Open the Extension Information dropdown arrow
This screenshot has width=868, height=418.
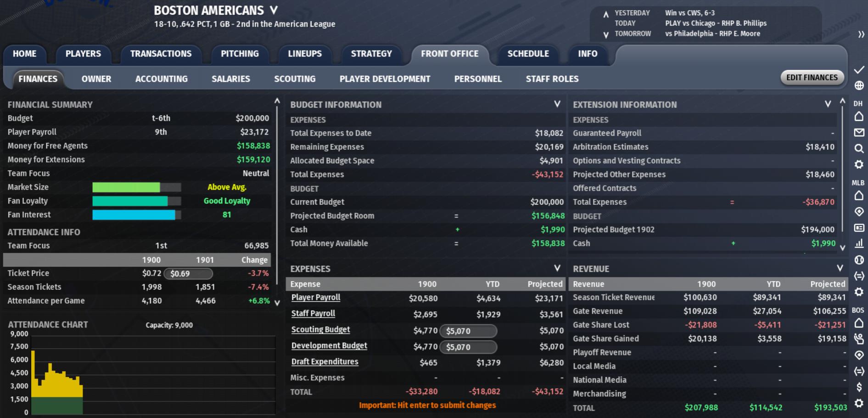(828, 104)
